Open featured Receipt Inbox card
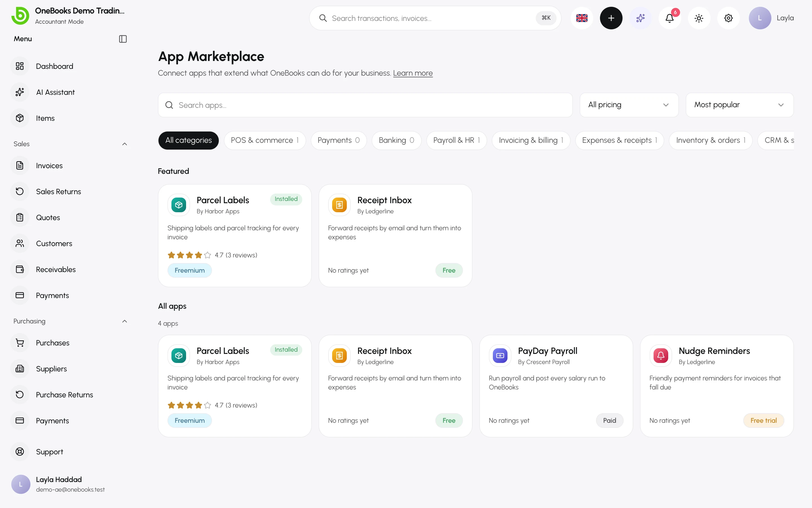This screenshot has height=508, width=812. point(395,236)
